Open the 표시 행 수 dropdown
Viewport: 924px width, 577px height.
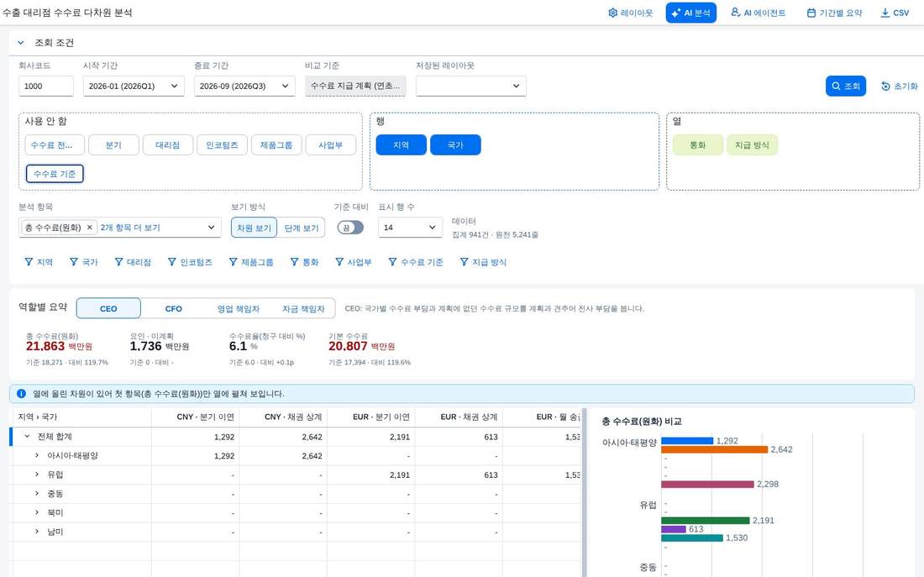coord(410,228)
